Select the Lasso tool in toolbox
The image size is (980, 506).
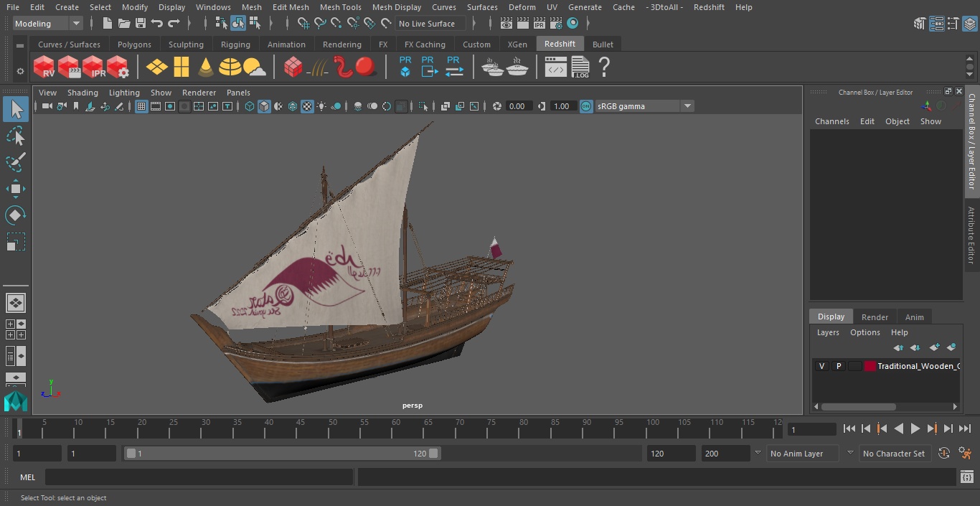click(15, 136)
